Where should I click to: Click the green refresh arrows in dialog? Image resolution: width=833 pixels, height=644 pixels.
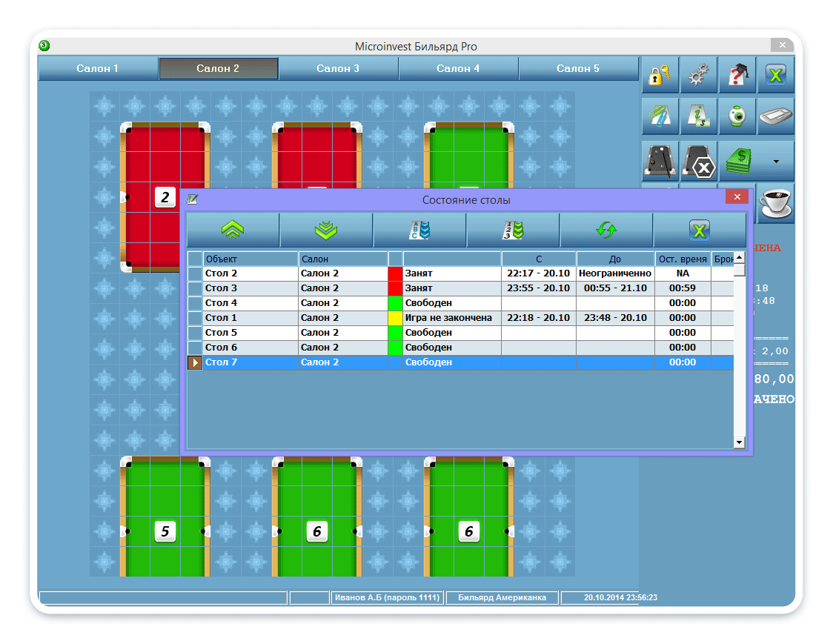click(x=606, y=230)
